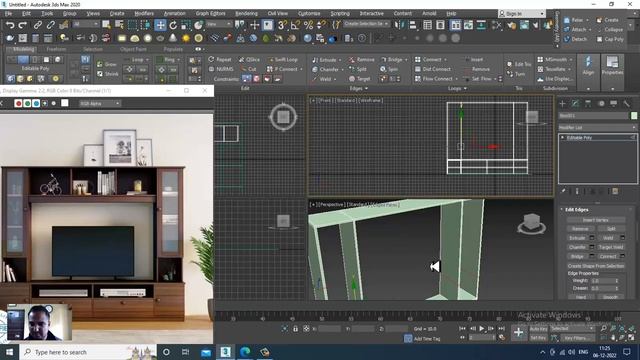Click the Zoom magnifier in viewport controls
The width and height of the screenshot is (640, 360).
[x=604, y=329]
